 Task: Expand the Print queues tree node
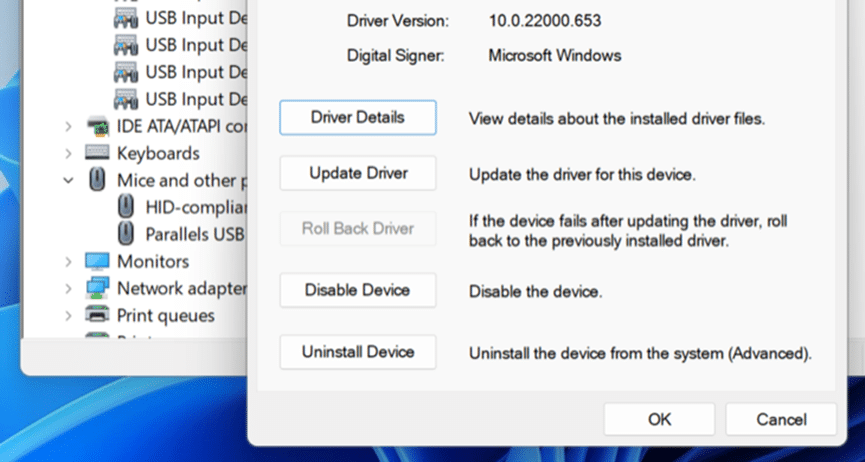point(68,315)
